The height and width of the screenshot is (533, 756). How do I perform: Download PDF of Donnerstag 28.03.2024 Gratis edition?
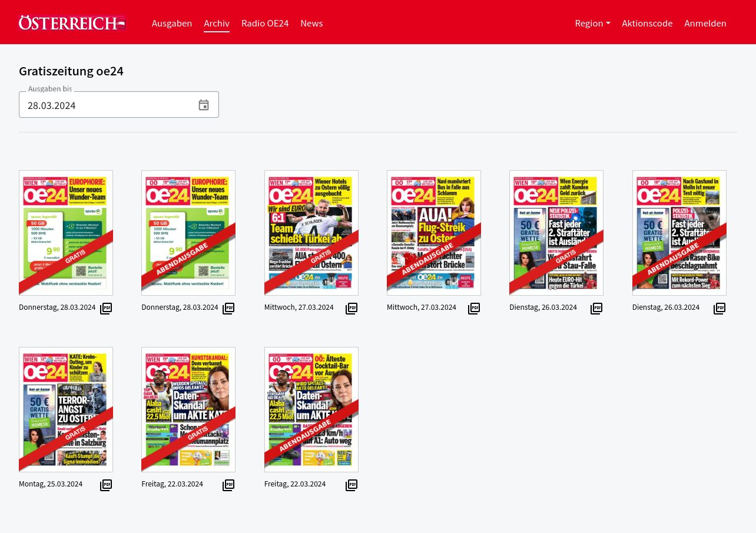click(106, 308)
